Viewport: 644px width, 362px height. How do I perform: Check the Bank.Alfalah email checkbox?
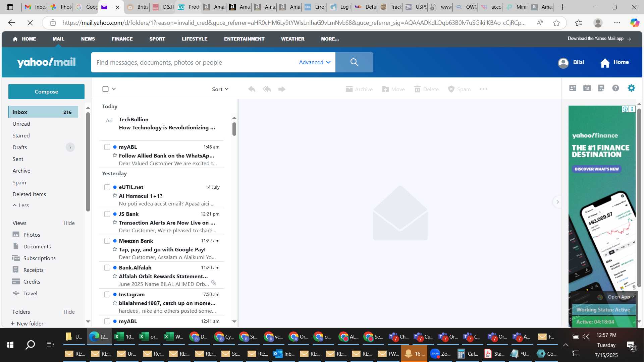(107, 268)
